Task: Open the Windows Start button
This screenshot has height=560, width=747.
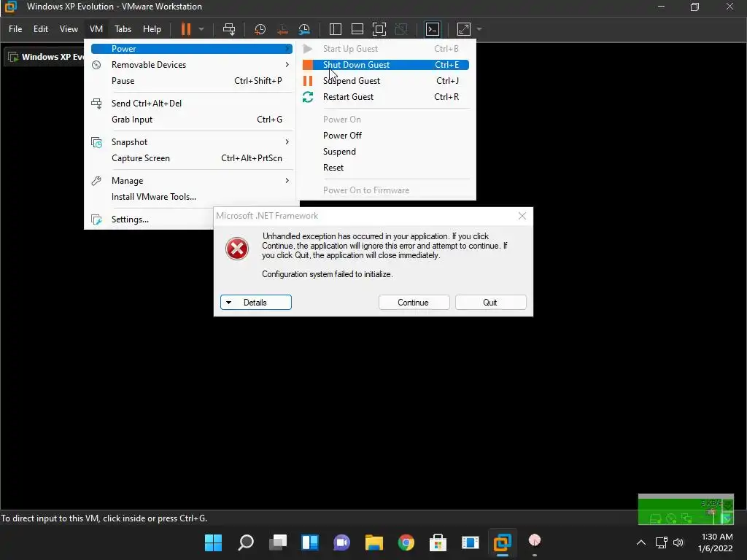Action: click(x=214, y=542)
